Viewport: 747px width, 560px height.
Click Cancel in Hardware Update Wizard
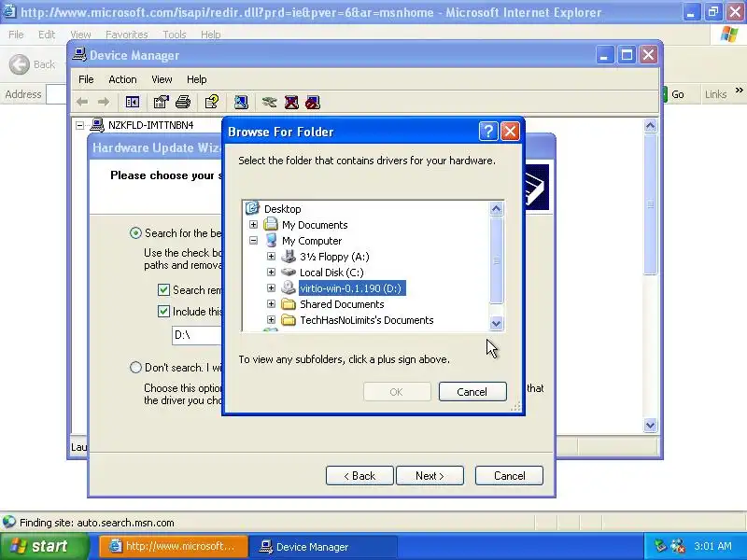[x=509, y=475]
